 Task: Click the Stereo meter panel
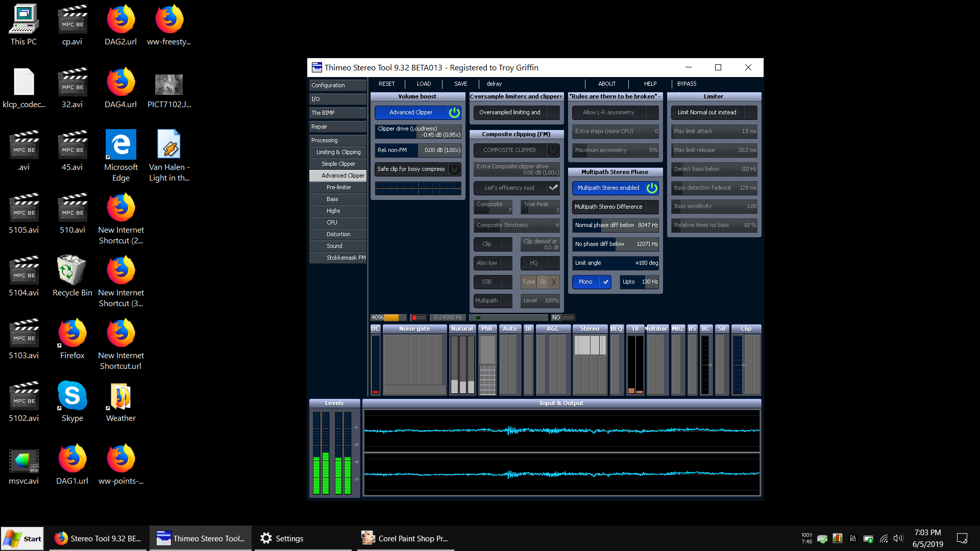pyautogui.click(x=590, y=360)
